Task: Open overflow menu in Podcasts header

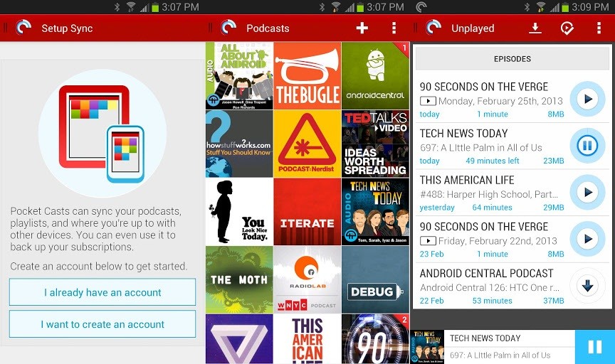Action: (x=394, y=28)
